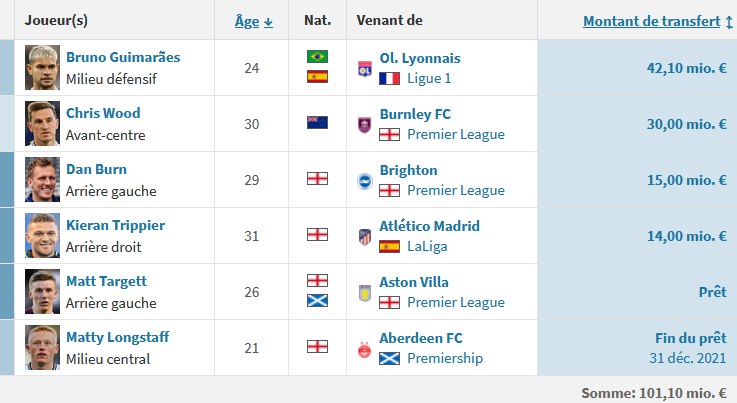
Task: Click the sort arrows next to Montant de transfert
Action: (729, 22)
